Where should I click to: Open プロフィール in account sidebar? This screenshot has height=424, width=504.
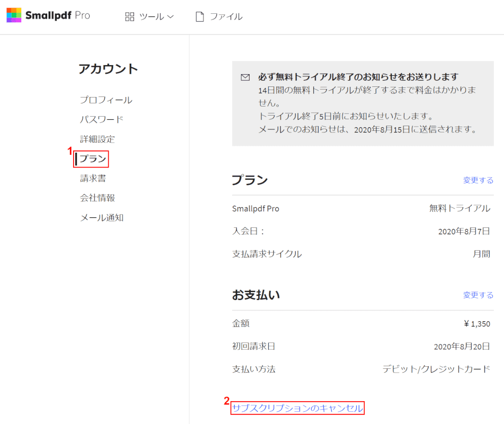pyautogui.click(x=106, y=100)
